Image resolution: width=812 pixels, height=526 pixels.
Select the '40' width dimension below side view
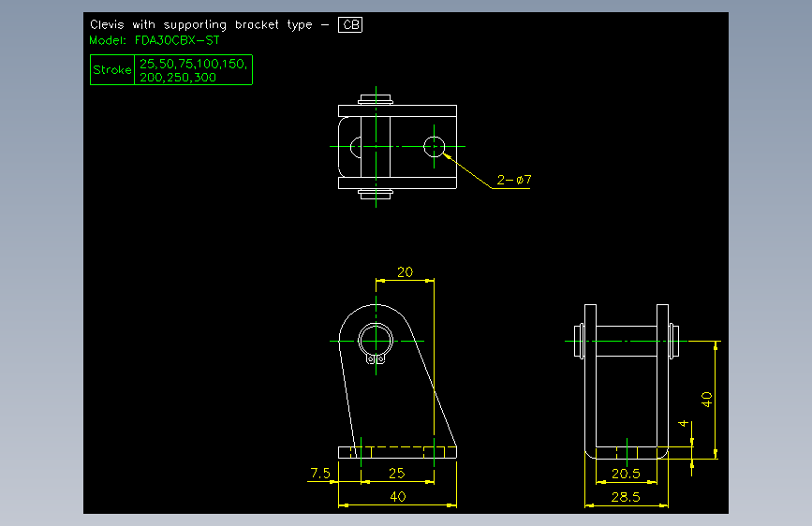(x=398, y=496)
